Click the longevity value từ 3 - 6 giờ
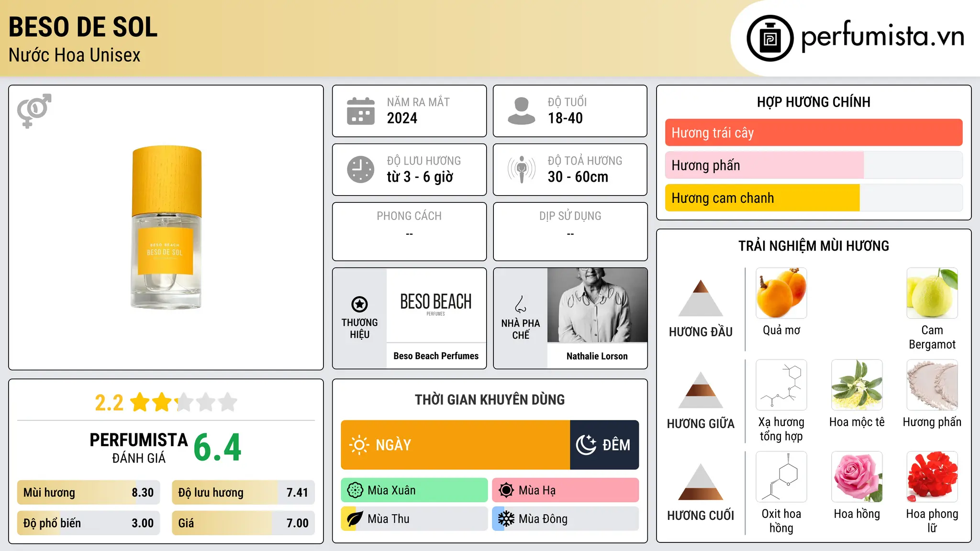Image resolution: width=980 pixels, height=551 pixels. (420, 177)
